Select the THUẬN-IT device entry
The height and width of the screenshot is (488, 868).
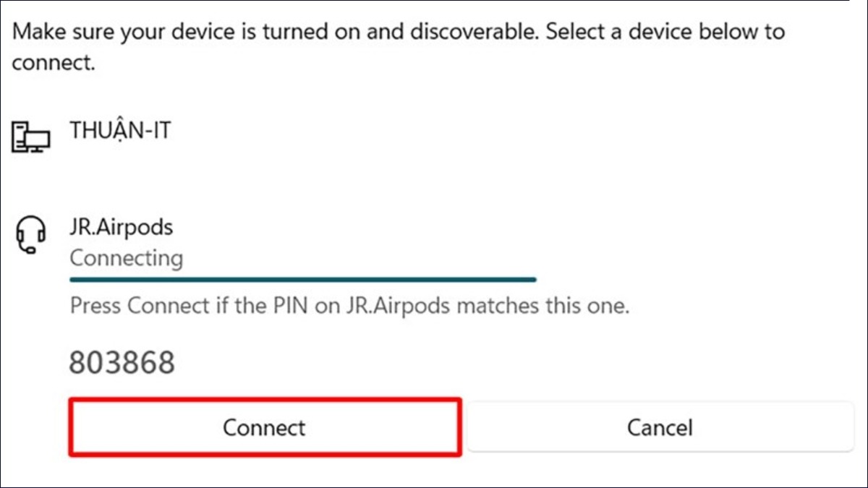coord(120,132)
